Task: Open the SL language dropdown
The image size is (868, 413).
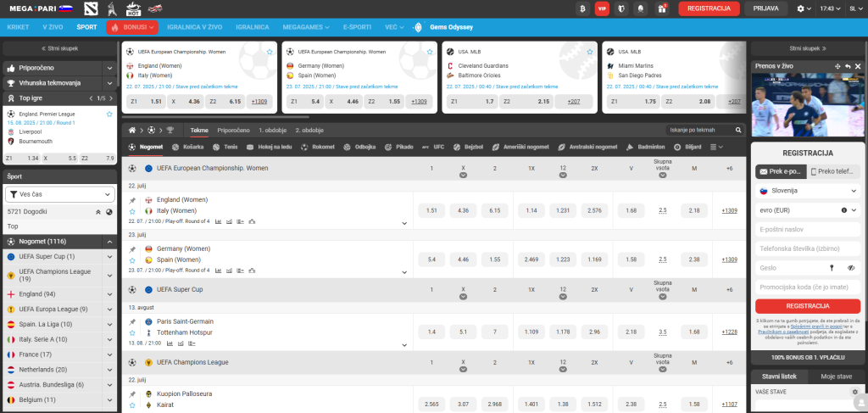Action: click(854, 8)
